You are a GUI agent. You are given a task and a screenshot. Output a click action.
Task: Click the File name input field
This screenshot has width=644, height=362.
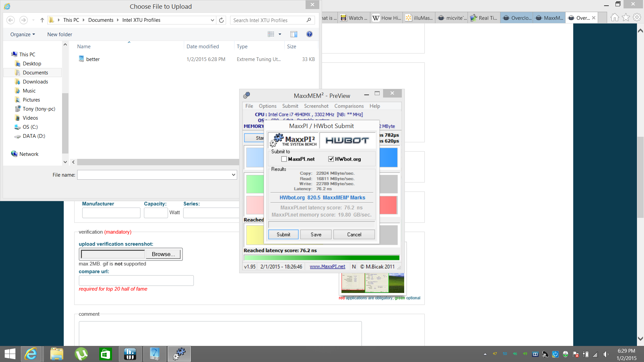(154, 175)
